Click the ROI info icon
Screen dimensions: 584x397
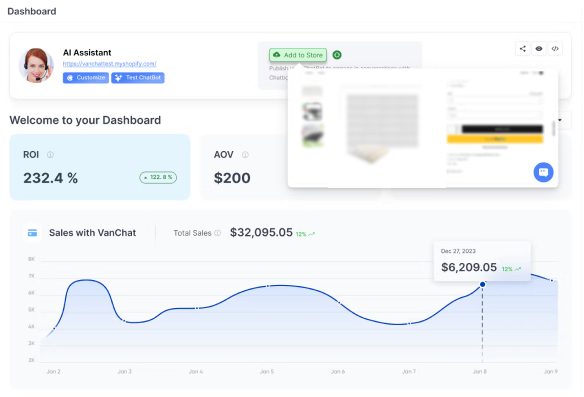click(50, 155)
